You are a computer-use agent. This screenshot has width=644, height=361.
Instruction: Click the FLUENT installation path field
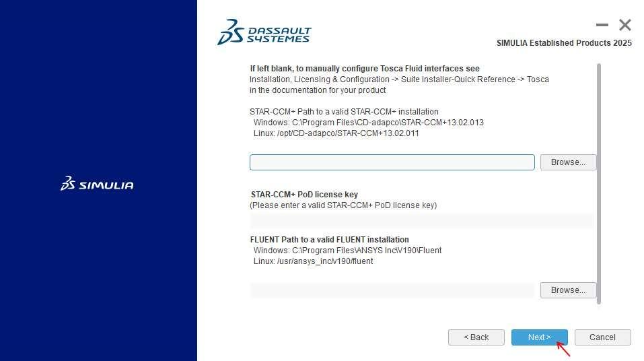click(x=392, y=290)
